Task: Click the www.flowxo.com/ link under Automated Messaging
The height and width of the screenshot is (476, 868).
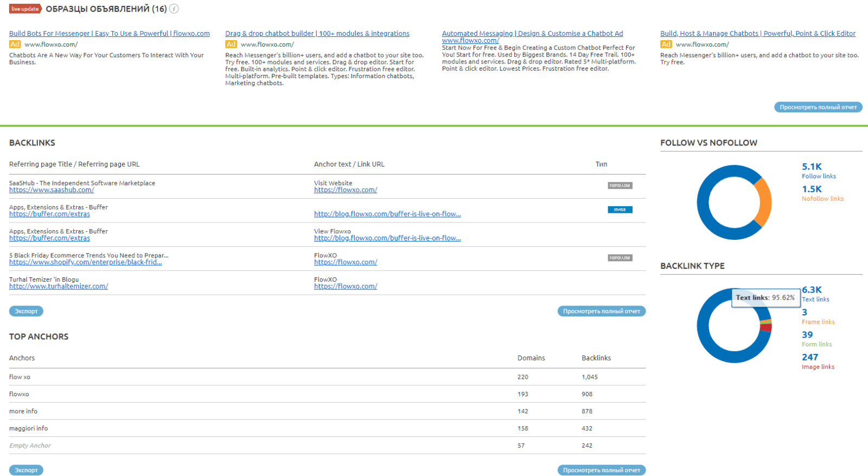Action: [x=470, y=41]
